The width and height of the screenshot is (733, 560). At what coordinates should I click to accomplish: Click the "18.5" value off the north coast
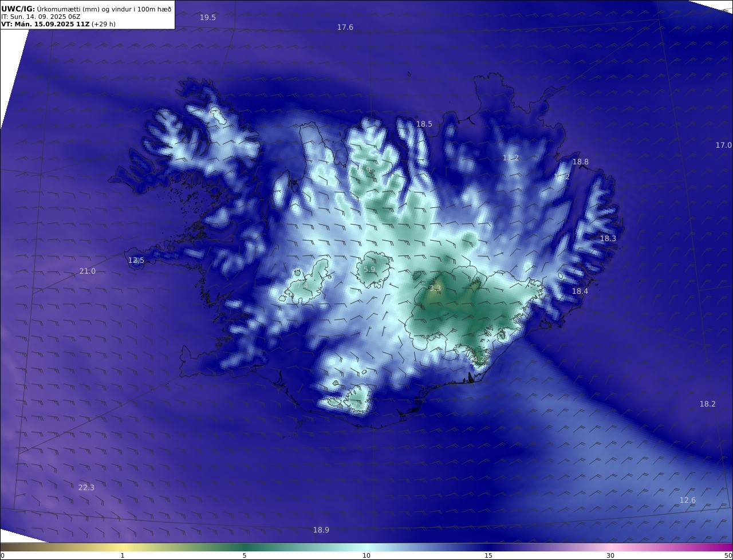424,124
